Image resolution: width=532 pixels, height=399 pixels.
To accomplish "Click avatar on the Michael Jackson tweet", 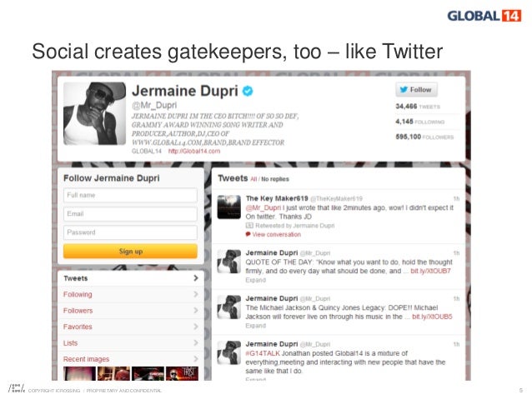I will point(229,307).
